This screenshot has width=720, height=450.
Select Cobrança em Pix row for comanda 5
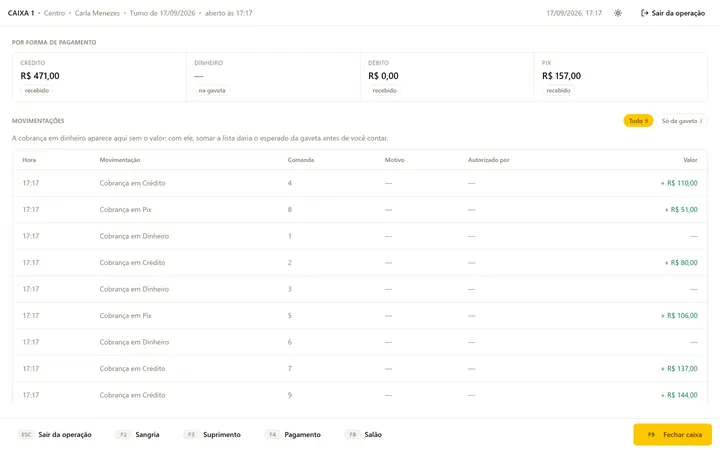tap(360, 315)
